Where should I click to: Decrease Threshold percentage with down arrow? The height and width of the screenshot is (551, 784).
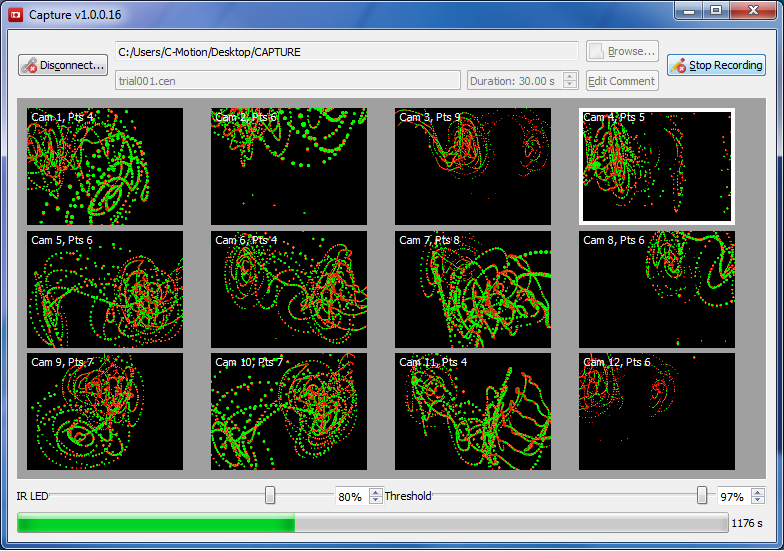[x=758, y=500]
